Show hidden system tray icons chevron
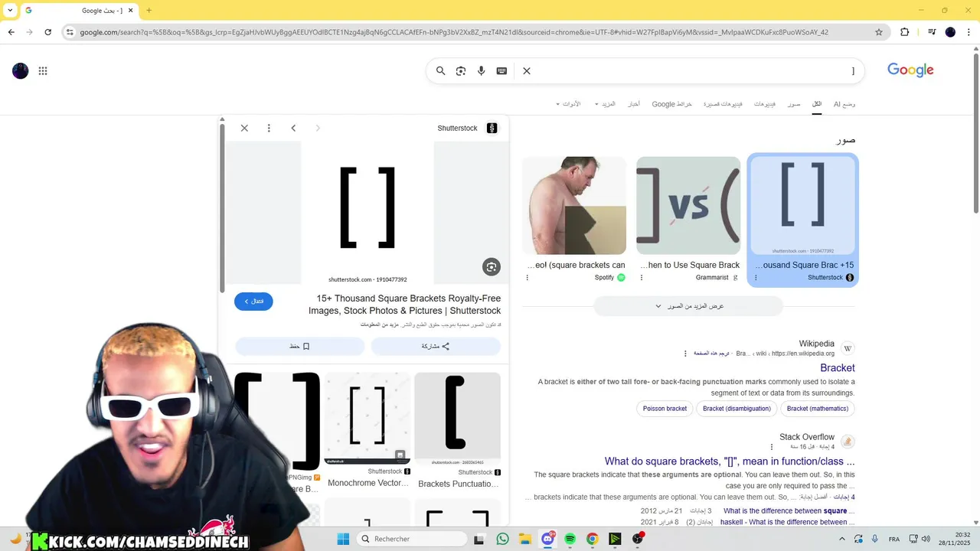This screenshot has height=551, width=980. click(842, 539)
